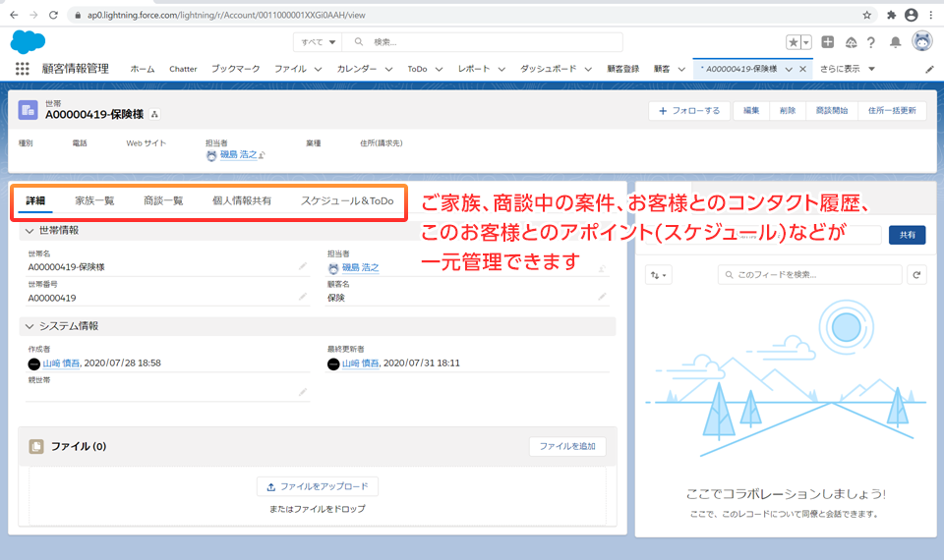Viewport: 944px width, 560px height.
Task: Switch to the スケジュール&ToDo tab
Action: [346, 200]
